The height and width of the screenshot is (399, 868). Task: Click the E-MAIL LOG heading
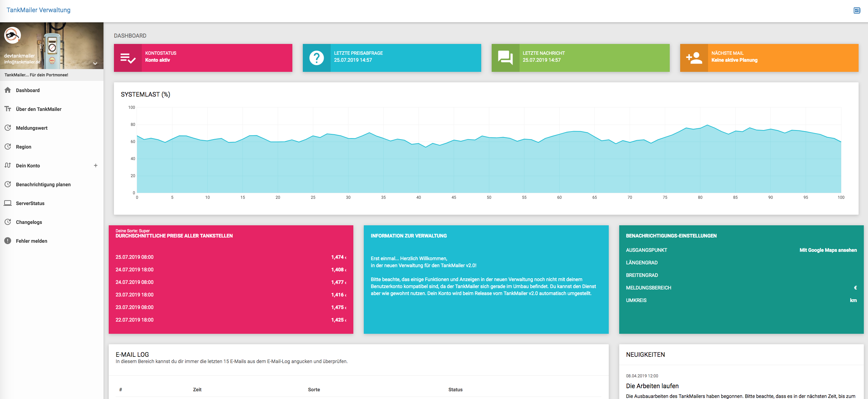(132, 354)
